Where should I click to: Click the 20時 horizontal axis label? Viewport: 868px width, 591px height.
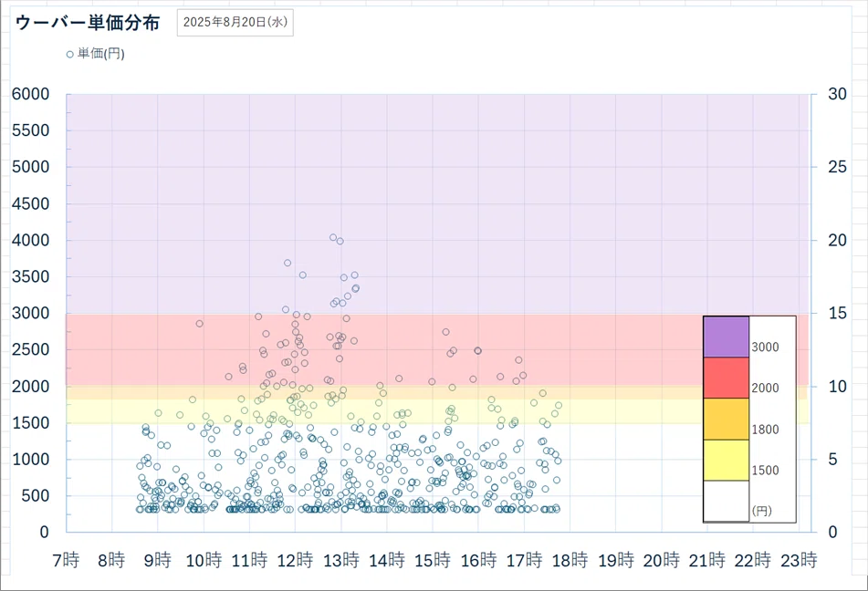click(x=662, y=560)
